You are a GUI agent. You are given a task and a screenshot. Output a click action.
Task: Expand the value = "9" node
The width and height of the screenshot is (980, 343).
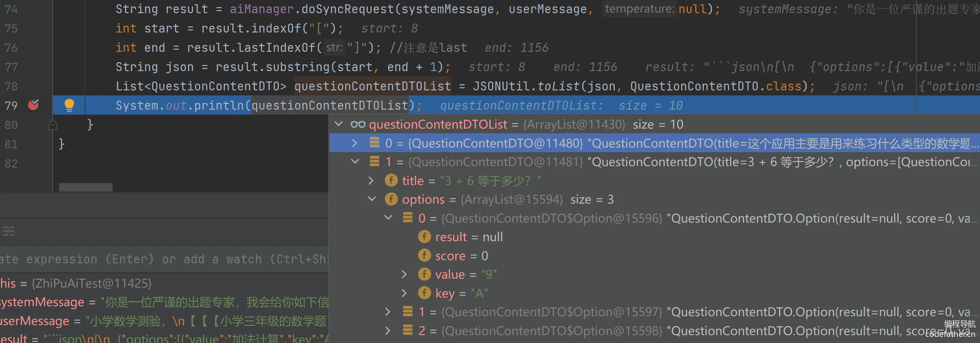pos(404,274)
